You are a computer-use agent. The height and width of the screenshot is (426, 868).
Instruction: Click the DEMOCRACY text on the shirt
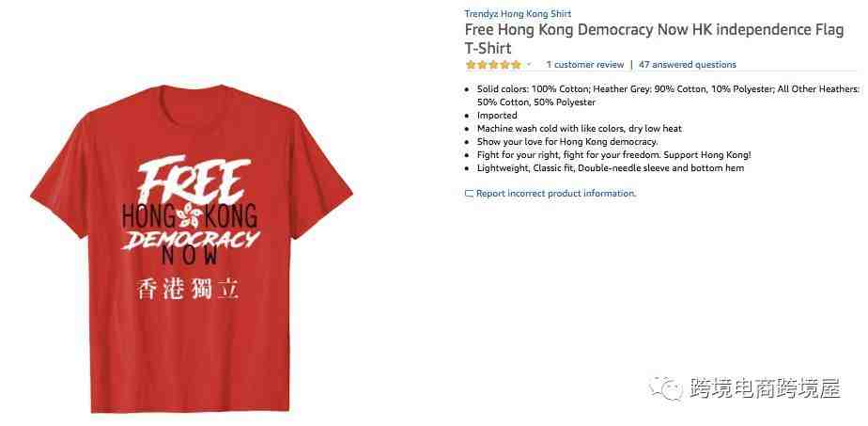tap(191, 240)
